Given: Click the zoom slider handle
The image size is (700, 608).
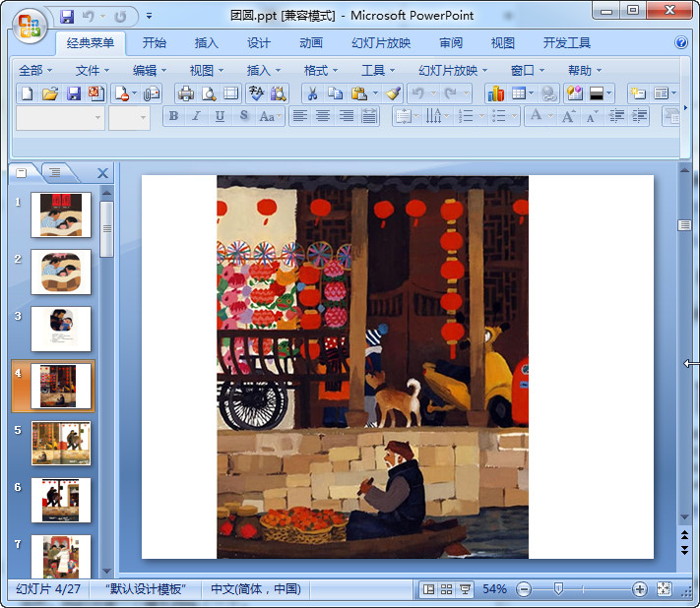Looking at the screenshot, I should (x=558, y=589).
